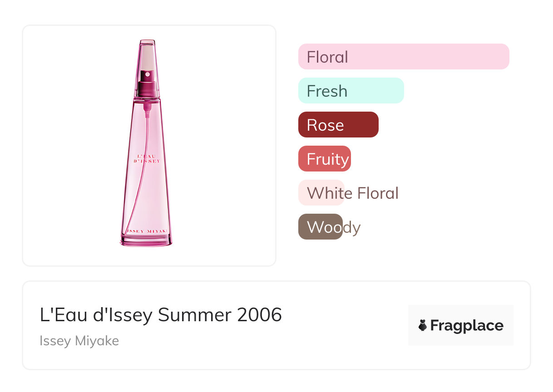This screenshot has width=553, height=392.
Task: Click the L'EAU D'ISSEY label on bottle
Action: (147, 158)
